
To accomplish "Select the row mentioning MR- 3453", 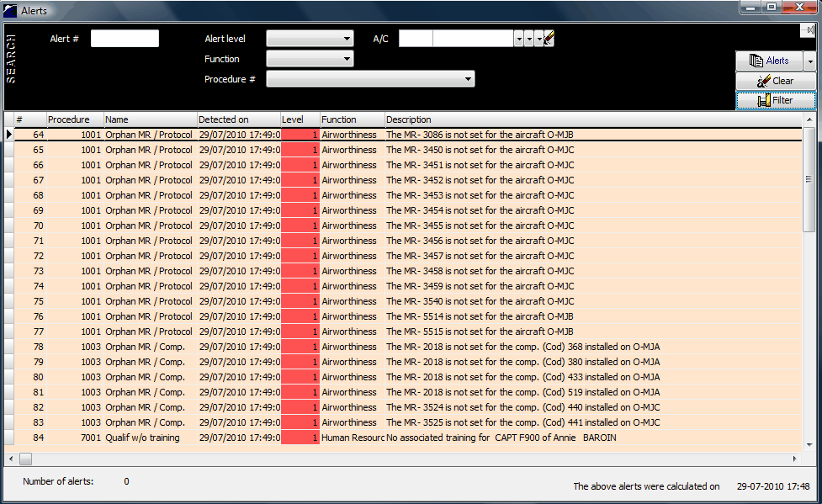I will 408,195.
